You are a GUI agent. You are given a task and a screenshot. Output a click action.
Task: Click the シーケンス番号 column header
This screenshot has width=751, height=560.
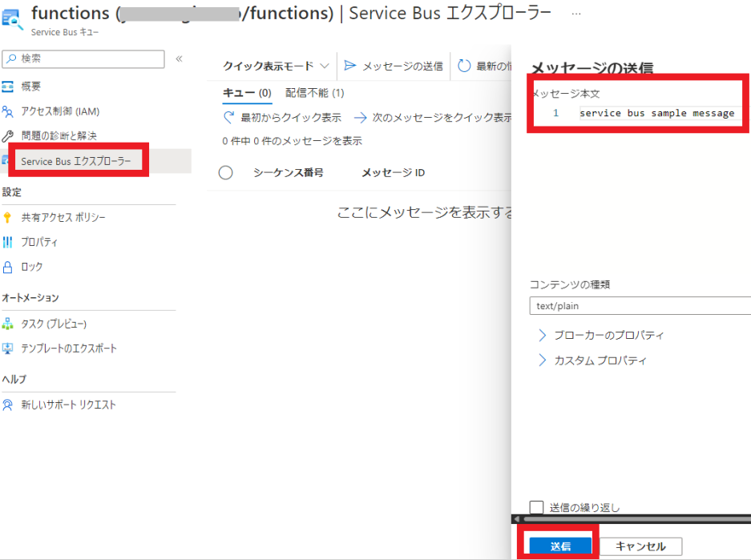[289, 172]
